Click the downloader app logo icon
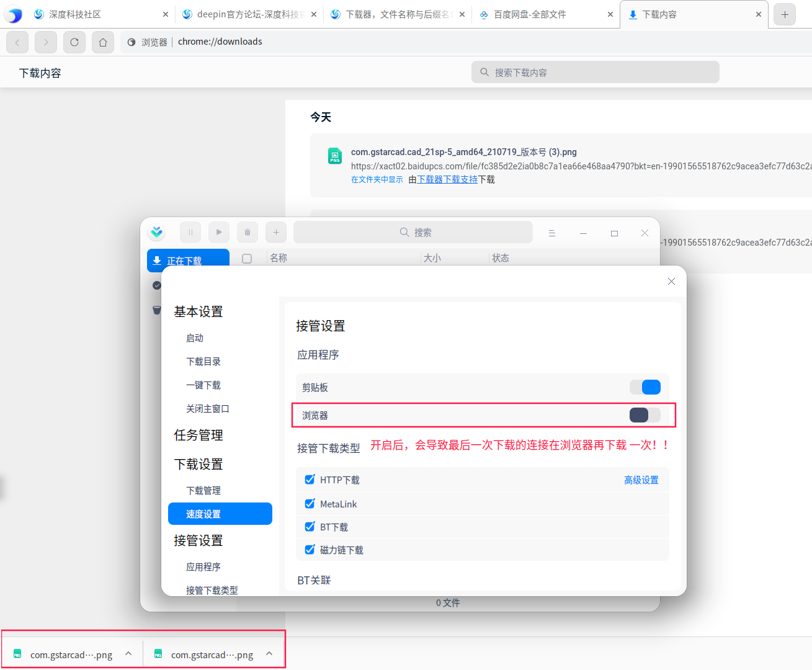 click(157, 232)
